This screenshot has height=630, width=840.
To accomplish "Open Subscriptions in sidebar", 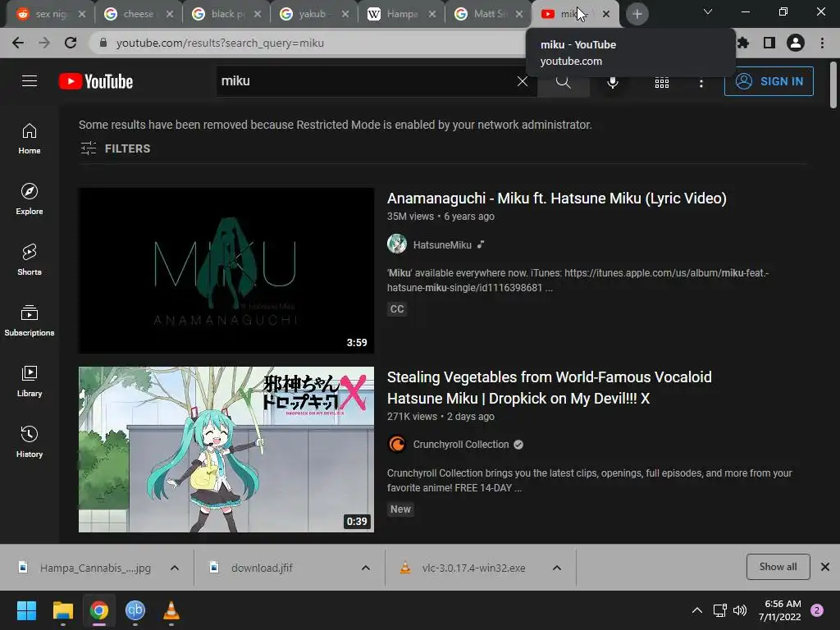I will [30, 321].
